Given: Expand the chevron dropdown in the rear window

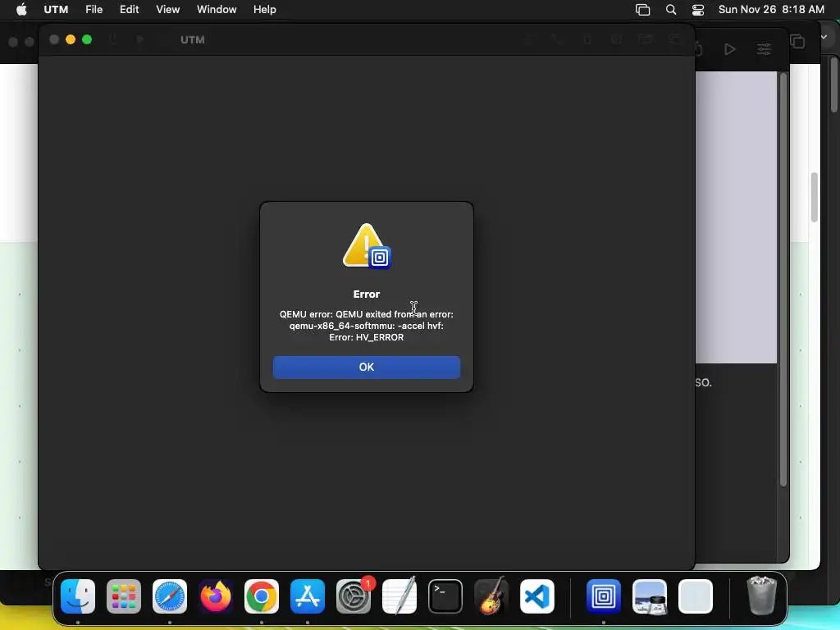Looking at the screenshot, I should pos(824,37).
